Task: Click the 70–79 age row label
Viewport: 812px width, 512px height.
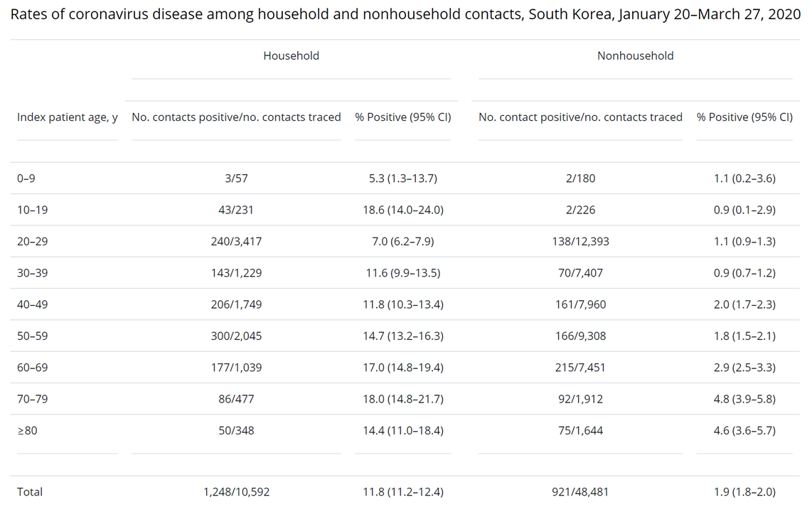Action: coord(32,399)
